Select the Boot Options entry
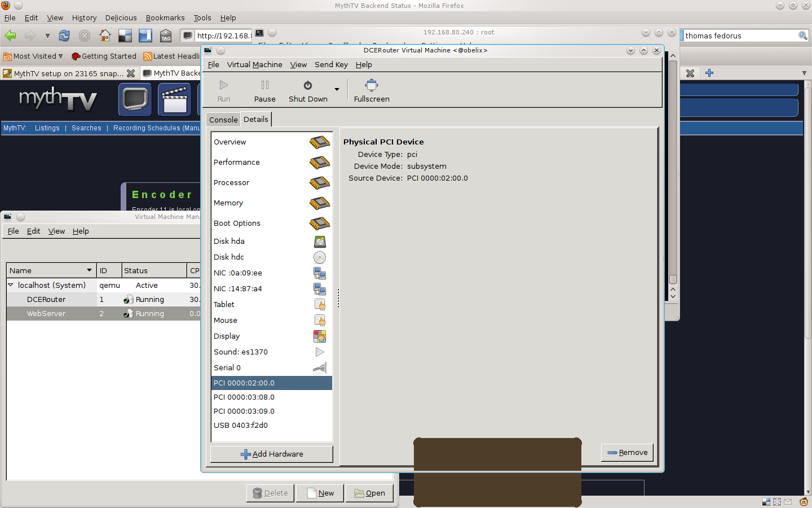Screen dimensions: 812x508 [271, 224]
